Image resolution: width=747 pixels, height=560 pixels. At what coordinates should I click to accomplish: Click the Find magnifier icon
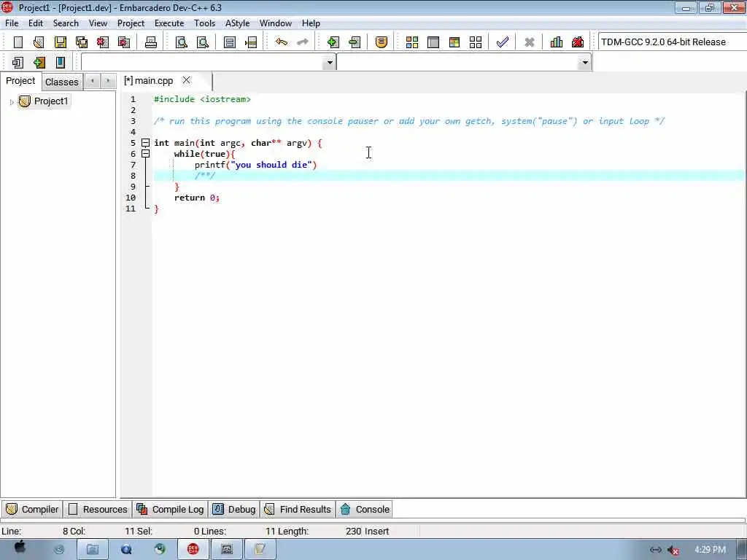(182, 42)
